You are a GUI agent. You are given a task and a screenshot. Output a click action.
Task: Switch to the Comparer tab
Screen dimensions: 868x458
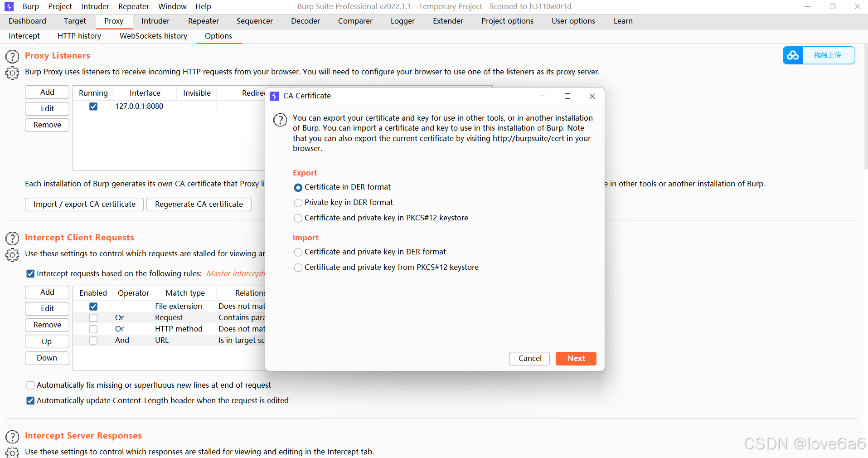tap(355, 21)
